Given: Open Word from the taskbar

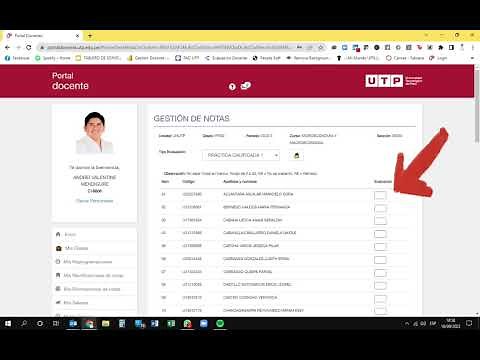Looking at the screenshot, I should 155,324.
